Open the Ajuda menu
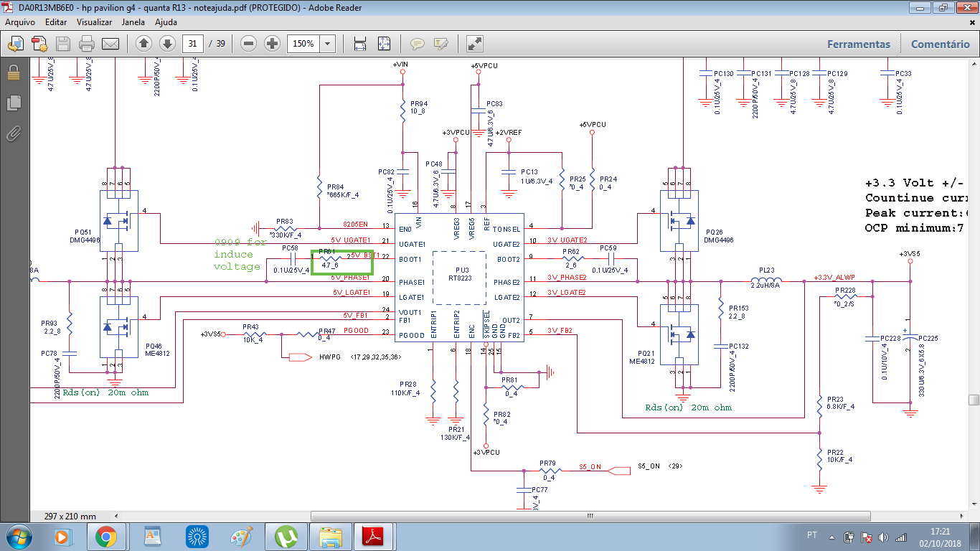 tap(166, 22)
